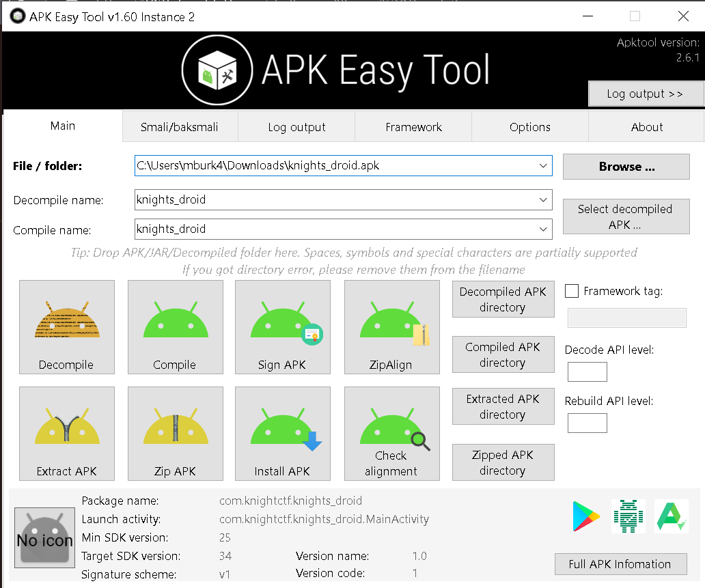Close the APK Easy Tool window
The height and width of the screenshot is (588, 705).
click(x=683, y=16)
